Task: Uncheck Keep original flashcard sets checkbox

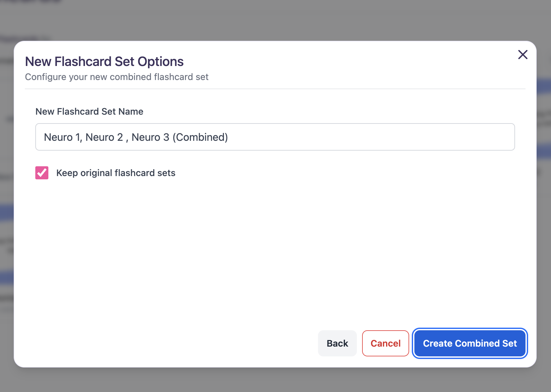Action: (42, 173)
